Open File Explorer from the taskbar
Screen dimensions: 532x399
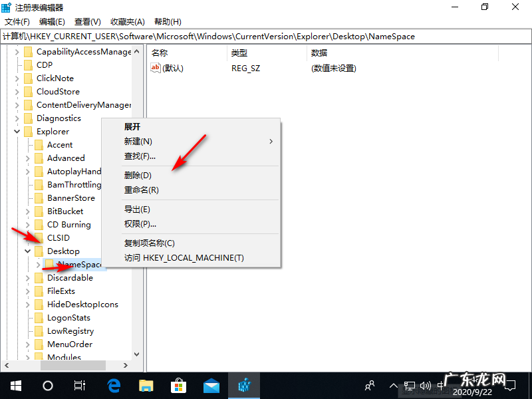click(x=146, y=385)
